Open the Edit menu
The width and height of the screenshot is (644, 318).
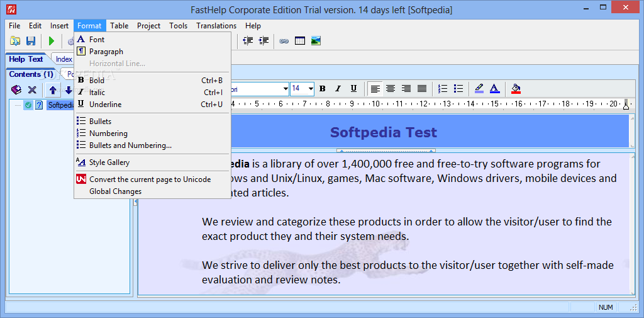35,26
